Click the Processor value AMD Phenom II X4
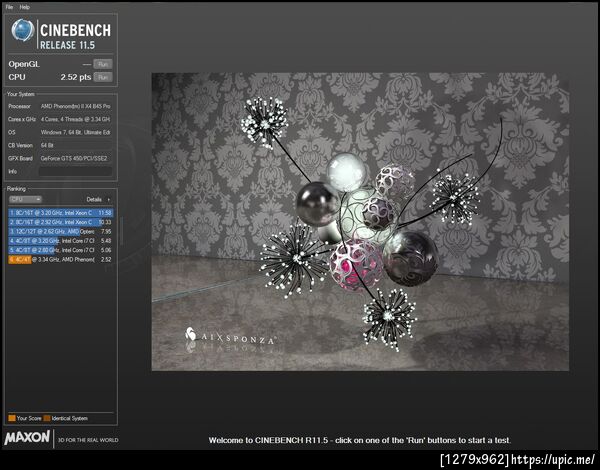 [76, 106]
